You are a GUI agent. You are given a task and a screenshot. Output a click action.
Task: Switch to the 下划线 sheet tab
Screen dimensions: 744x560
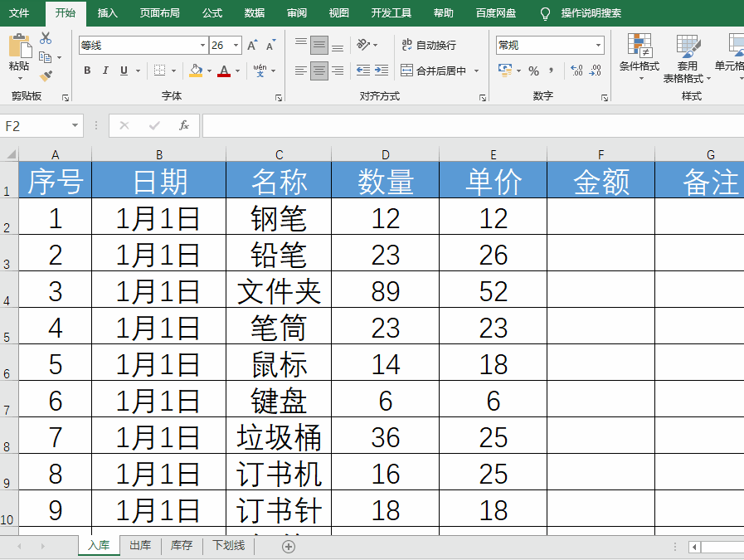coord(228,546)
